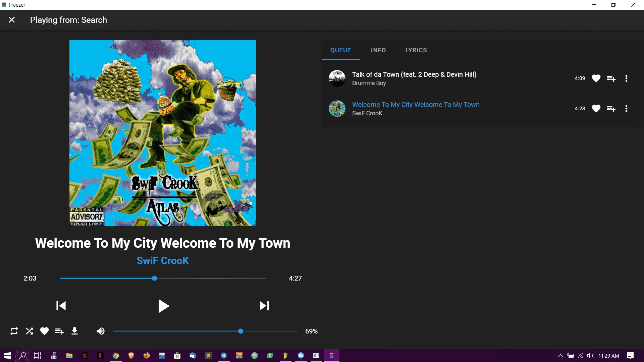Toggle repeat mode
Viewport: 644px width, 362px height.
[x=14, y=331]
